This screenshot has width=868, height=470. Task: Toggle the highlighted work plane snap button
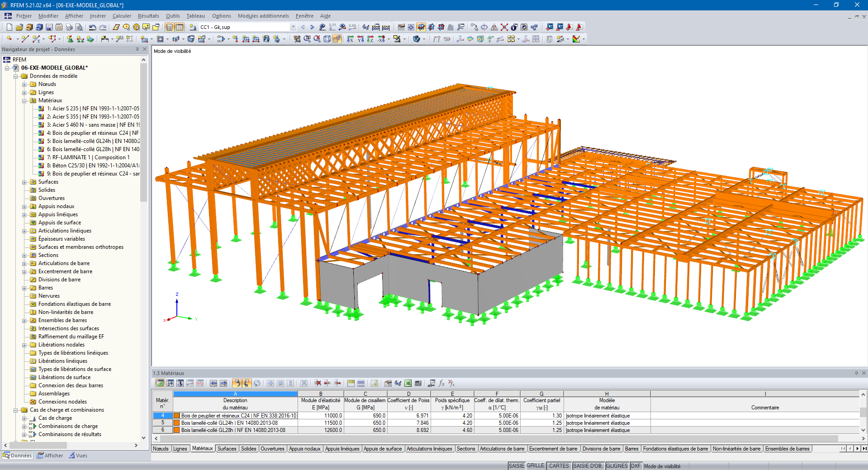[421, 27]
